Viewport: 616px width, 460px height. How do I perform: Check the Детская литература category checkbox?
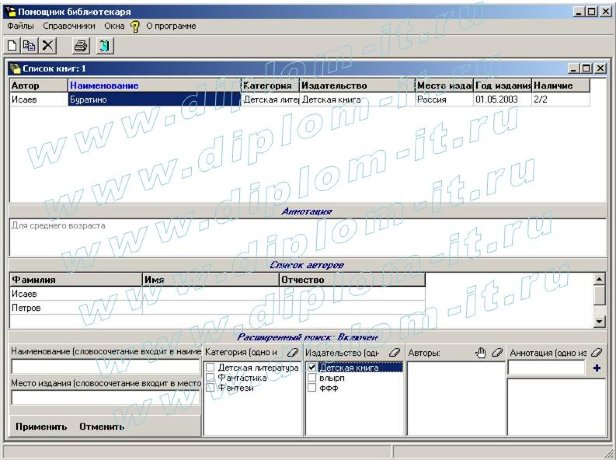pos(210,369)
